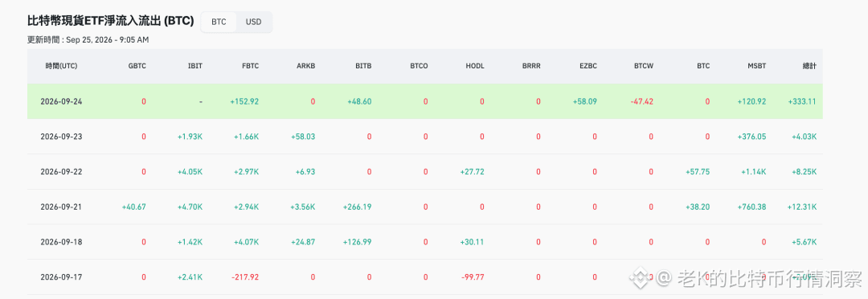Click IBIT value +4.70K
The height and width of the screenshot is (299, 868).
pyautogui.click(x=190, y=207)
